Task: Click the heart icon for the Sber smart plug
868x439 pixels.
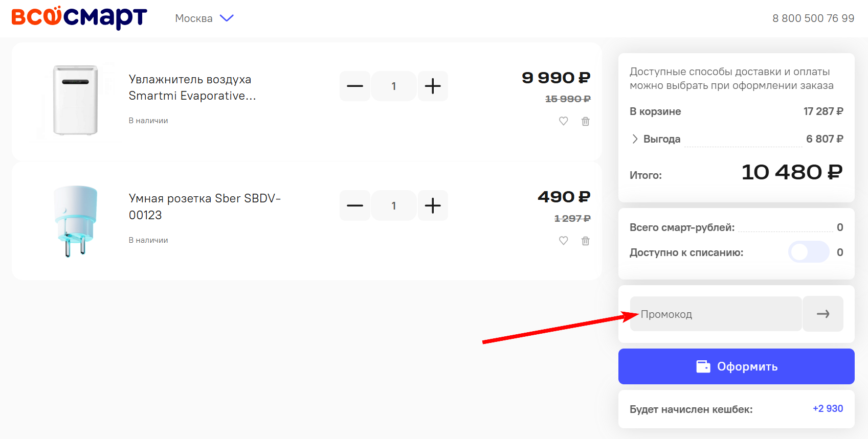Action: (x=564, y=241)
